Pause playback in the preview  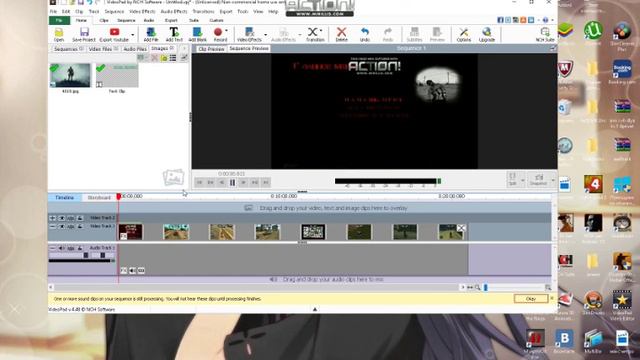point(232,182)
